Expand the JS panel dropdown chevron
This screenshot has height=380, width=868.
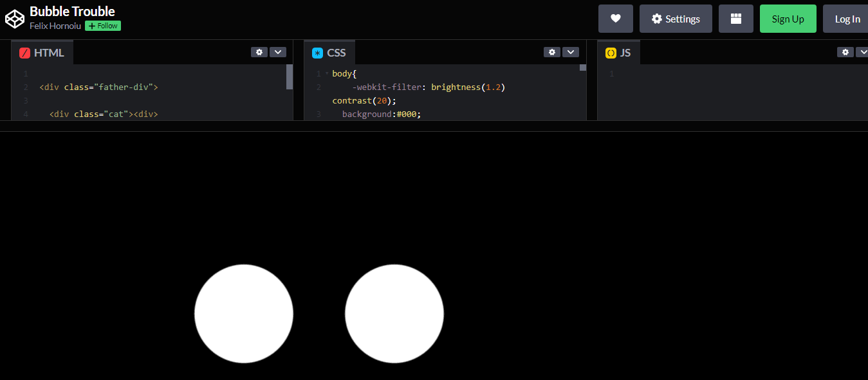(863, 51)
